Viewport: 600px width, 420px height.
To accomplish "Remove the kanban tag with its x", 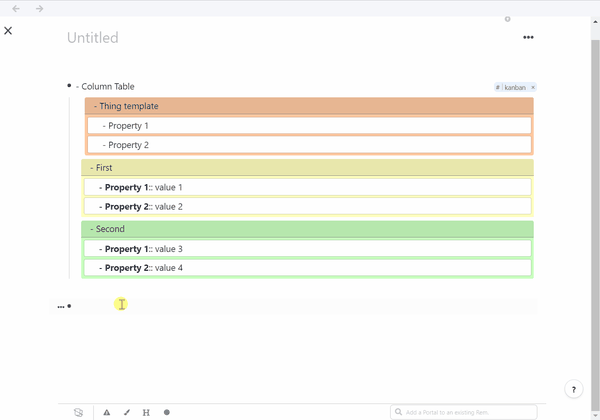I will [533, 88].
